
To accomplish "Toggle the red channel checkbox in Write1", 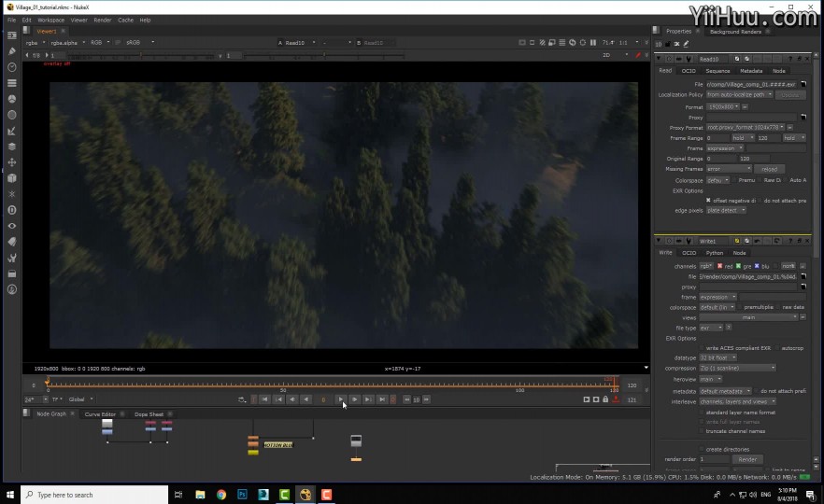I will click(720, 266).
